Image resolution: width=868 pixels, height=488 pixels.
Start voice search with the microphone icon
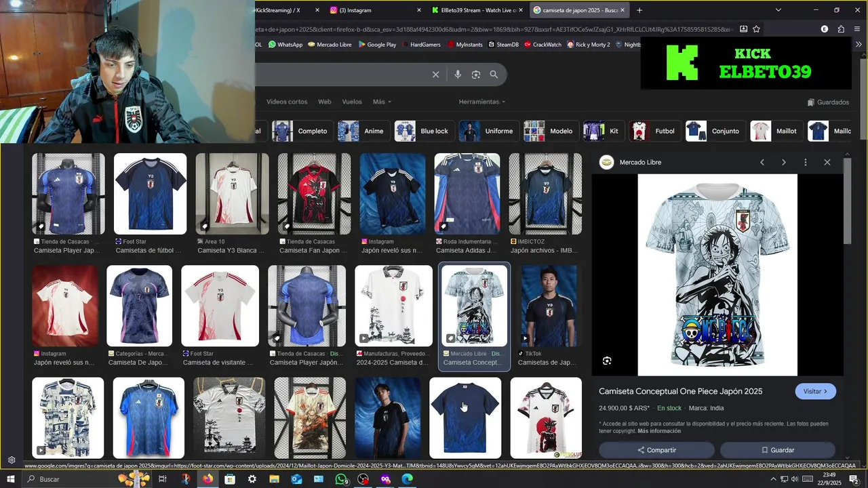coord(458,75)
